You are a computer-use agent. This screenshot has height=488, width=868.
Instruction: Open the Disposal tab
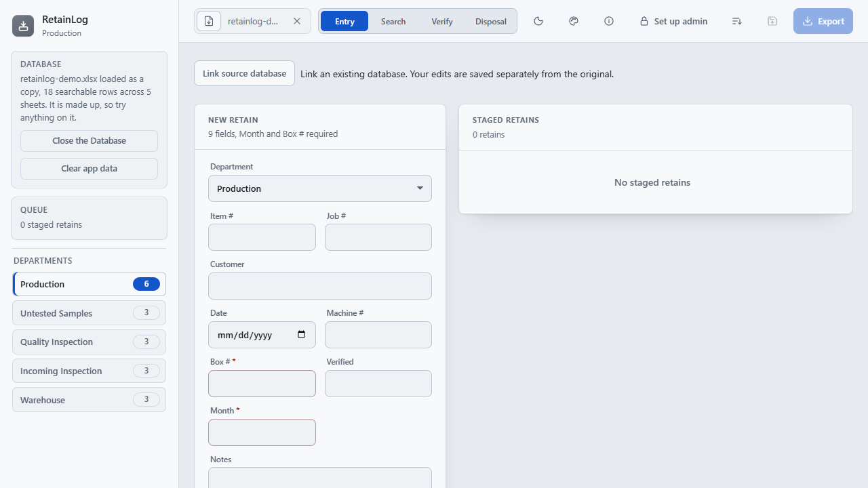(491, 21)
